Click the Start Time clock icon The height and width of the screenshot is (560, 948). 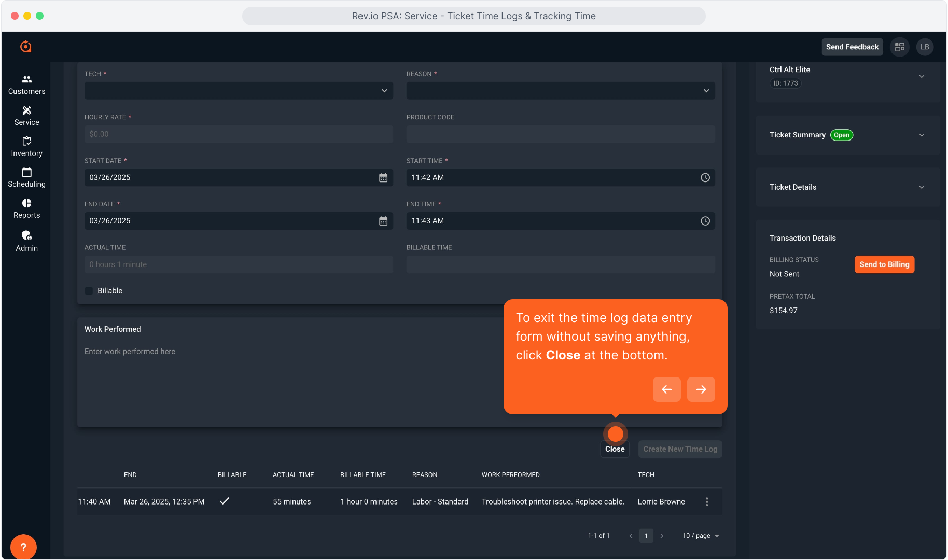point(705,178)
